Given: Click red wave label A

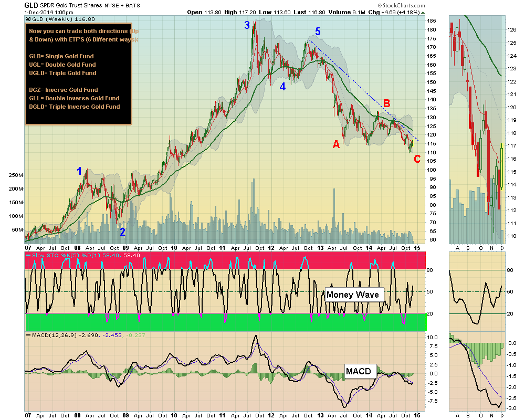Looking at the screenshot, I should point(336,144).
